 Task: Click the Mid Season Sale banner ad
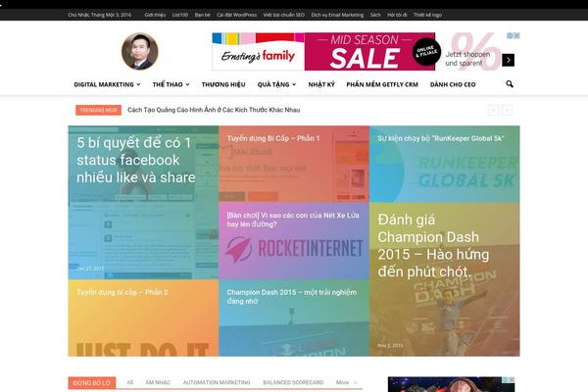366,51
